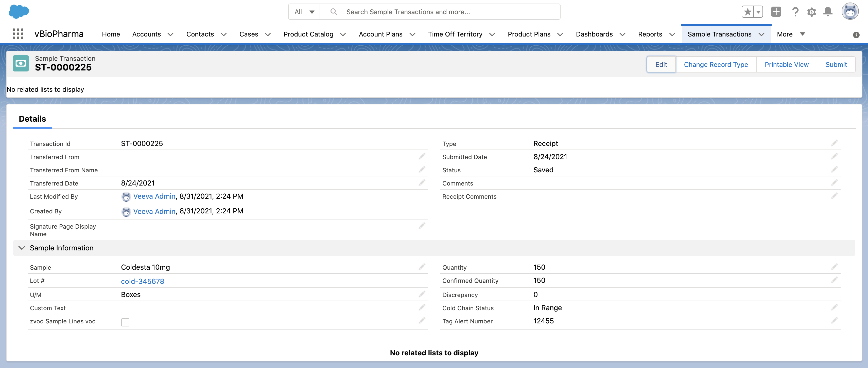The image size is (868, 368).
Task: Switch to the Details tab
Action: [x=32, y=119]
